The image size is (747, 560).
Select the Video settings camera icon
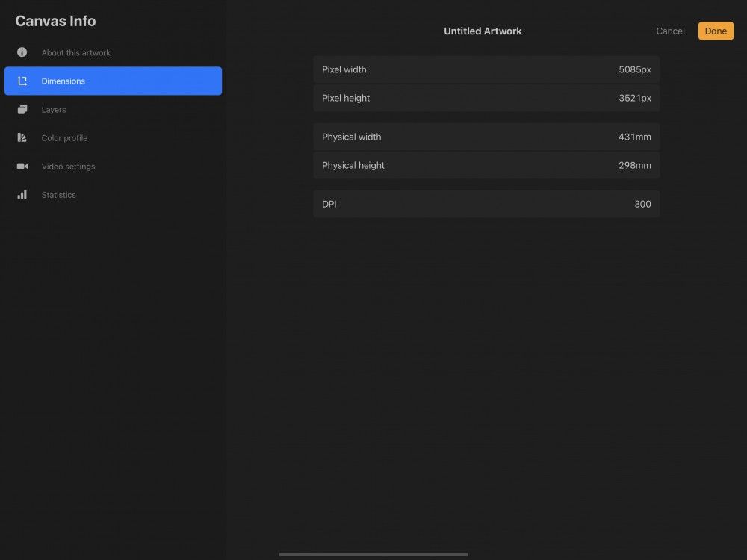(22, 166)
